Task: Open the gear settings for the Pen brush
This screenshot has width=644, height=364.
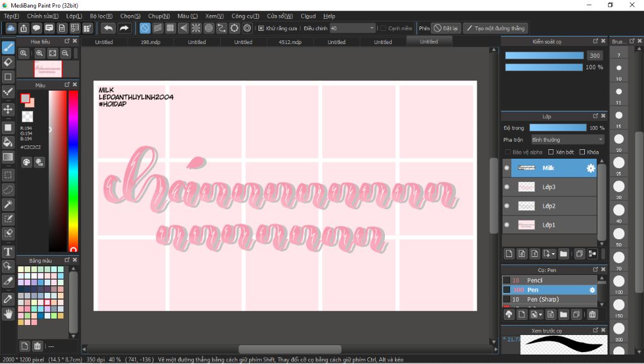Action: coord(592,290)
